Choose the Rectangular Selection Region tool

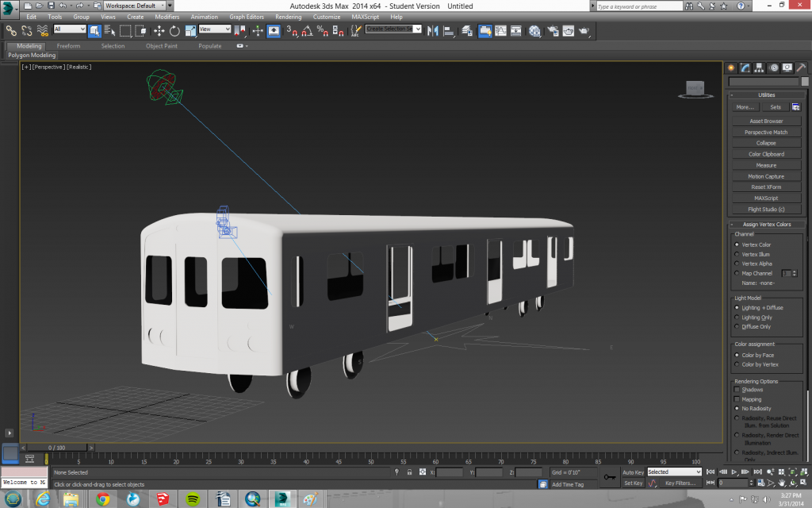tap(125, 31)
